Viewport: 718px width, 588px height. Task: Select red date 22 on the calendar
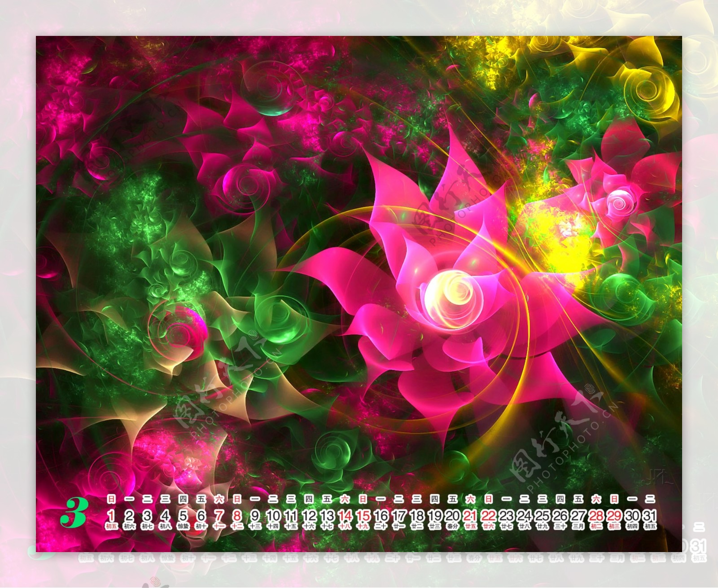(488, 515)
